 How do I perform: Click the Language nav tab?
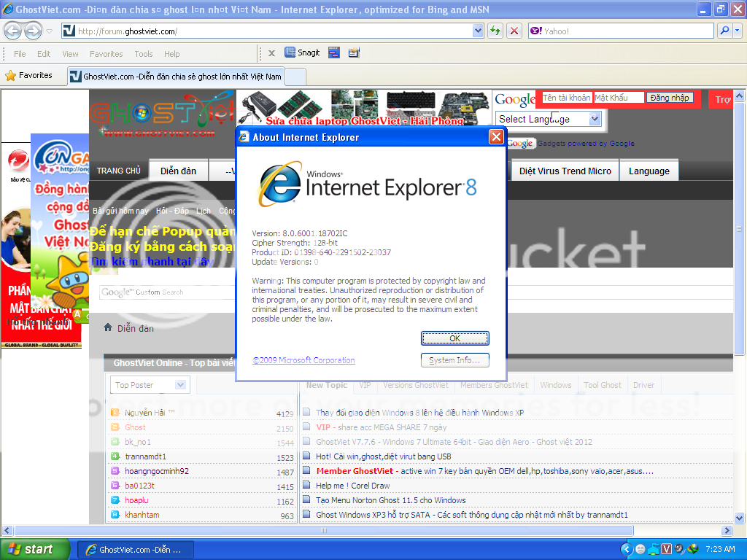(649, 171)
